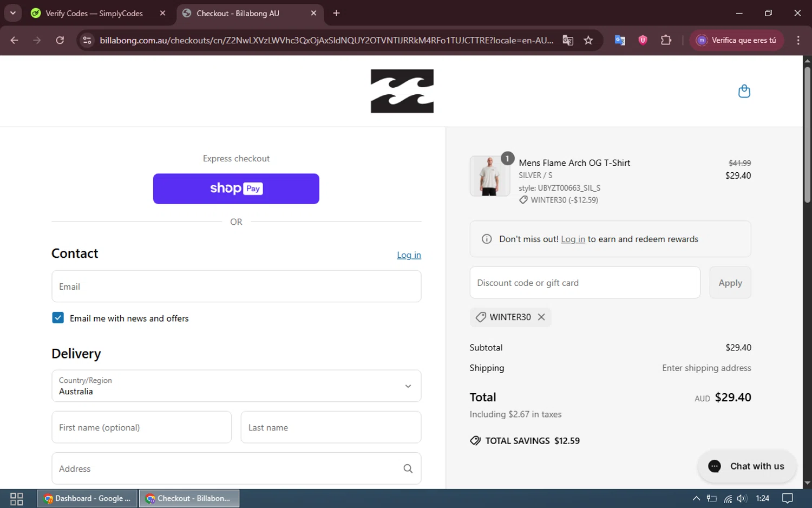The height and width of the screenshot is (508, 812).
Task: Focus the Address input field
Action: coord(236,468)
